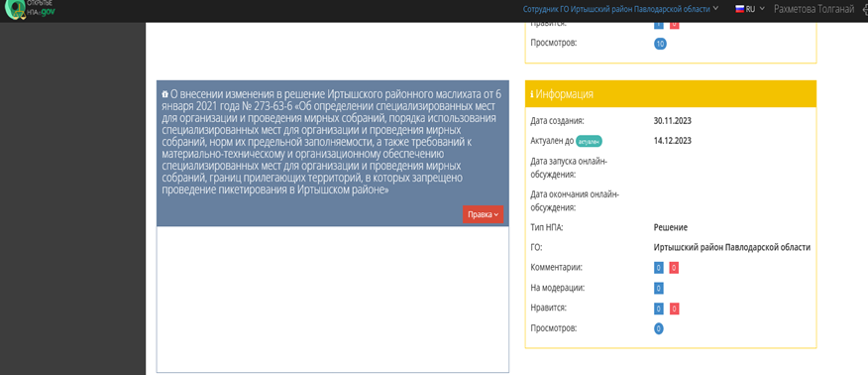Click the Комментарии label
Screen dimensions: 868x375
click(556, 268)
